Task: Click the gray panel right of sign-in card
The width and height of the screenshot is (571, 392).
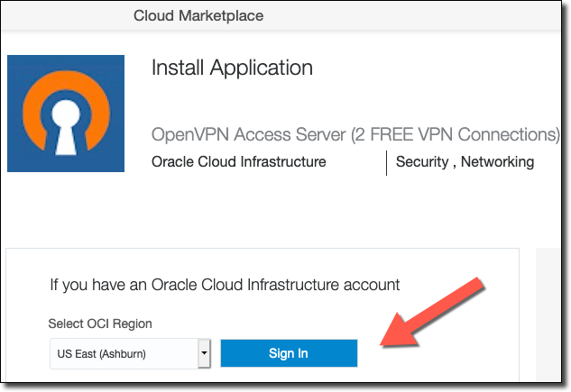Action: pyautogui.click(x=550, y=315)
